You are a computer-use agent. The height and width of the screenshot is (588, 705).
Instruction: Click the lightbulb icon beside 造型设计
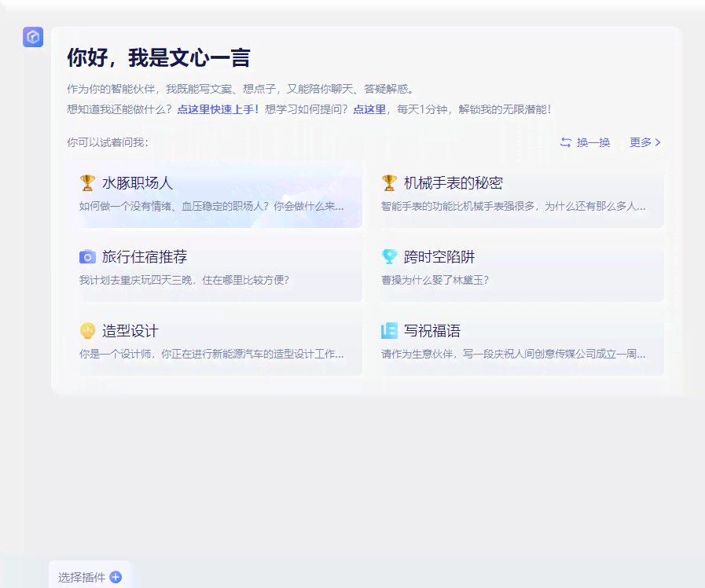(x=87, y=331)
